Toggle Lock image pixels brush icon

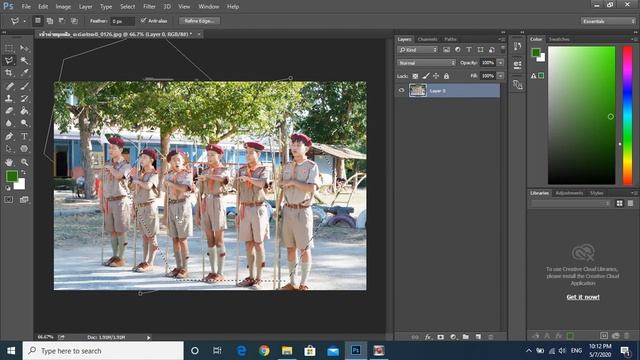(x=426, y=76)
